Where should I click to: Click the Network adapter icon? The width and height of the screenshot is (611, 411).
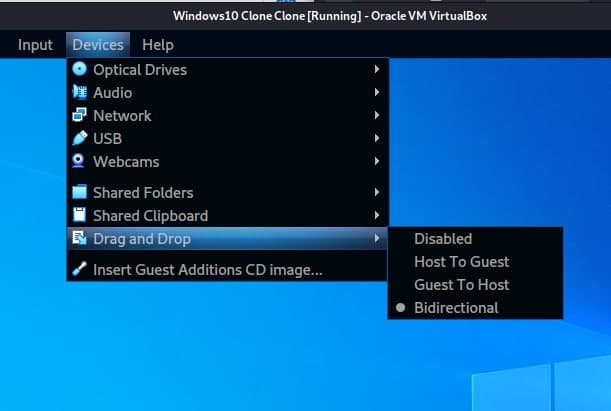(x=79, y=116)
